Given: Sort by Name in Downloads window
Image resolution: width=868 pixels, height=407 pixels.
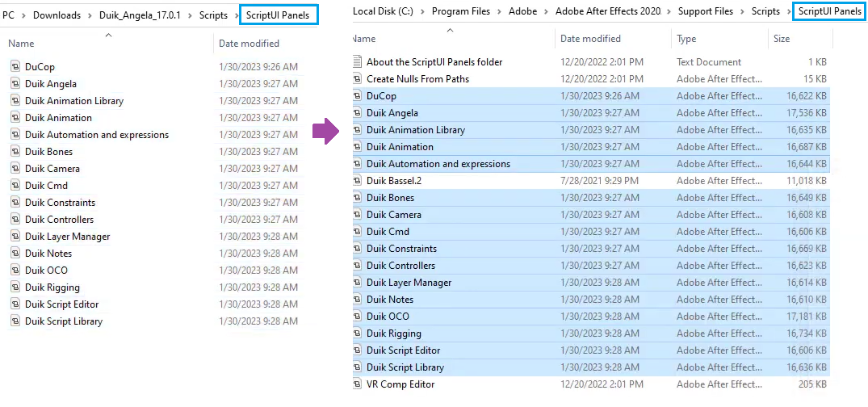Looking at the screenshot, I should pos(21,43).
